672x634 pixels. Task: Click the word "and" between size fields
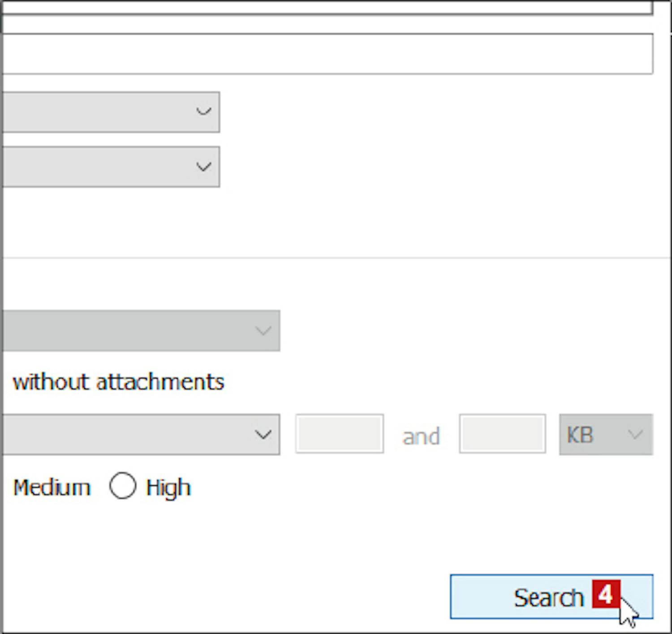[421, 436]
